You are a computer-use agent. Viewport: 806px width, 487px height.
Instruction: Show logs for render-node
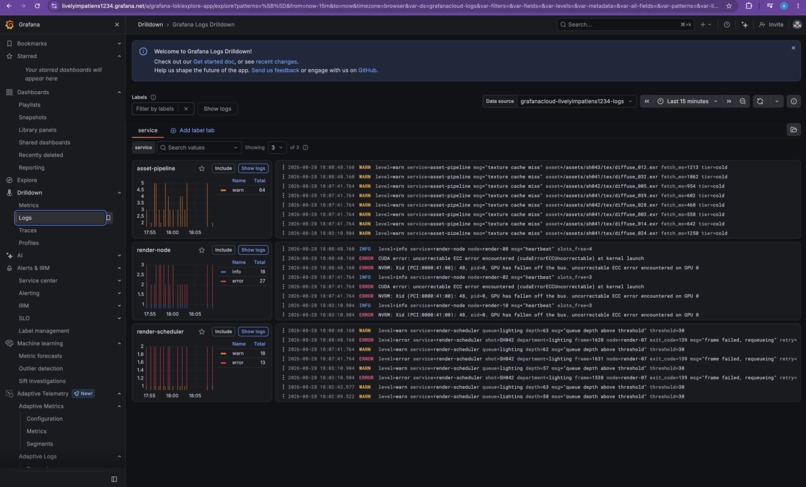[253, 250]
